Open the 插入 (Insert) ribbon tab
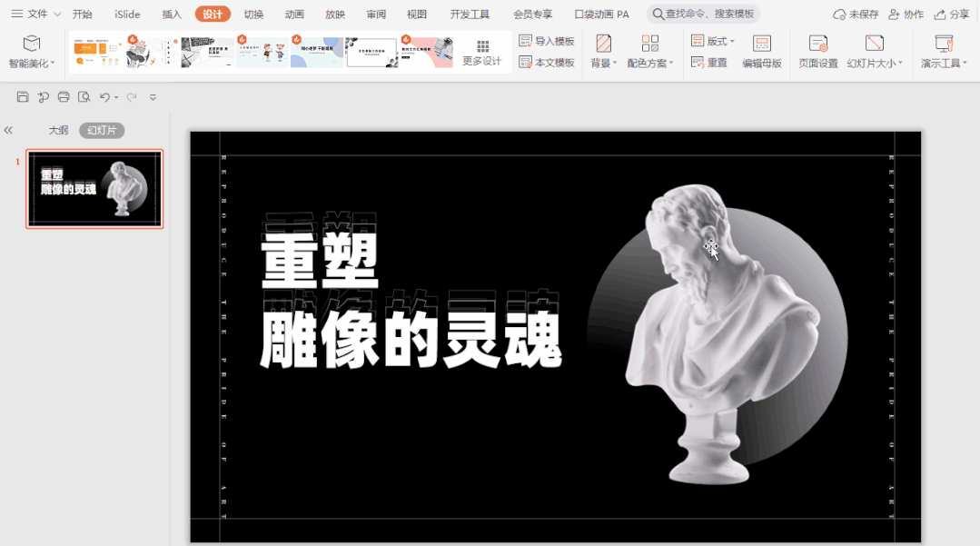Screen dimensions: 980x546 click(x=172, y=15)
